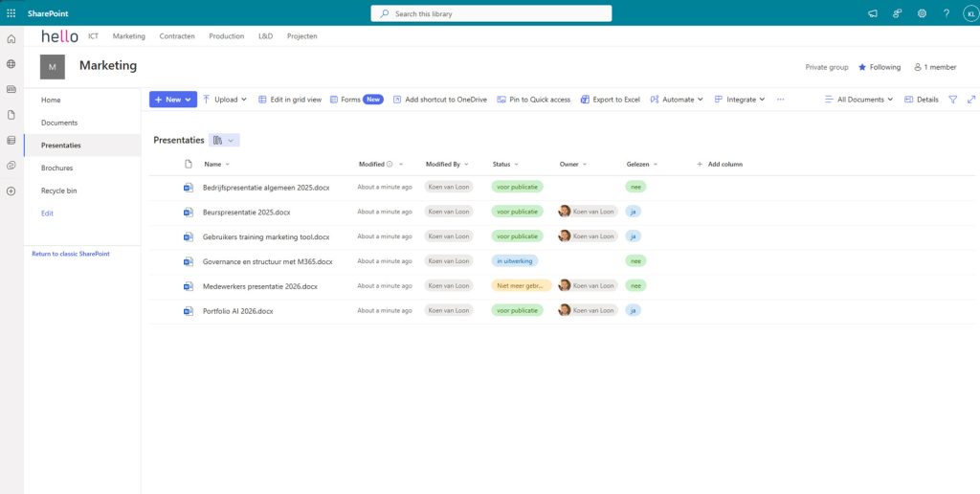Click the Search this library field
Image resolution: width=980 pixels, height=494 pixels.
(x=491, y=13)
